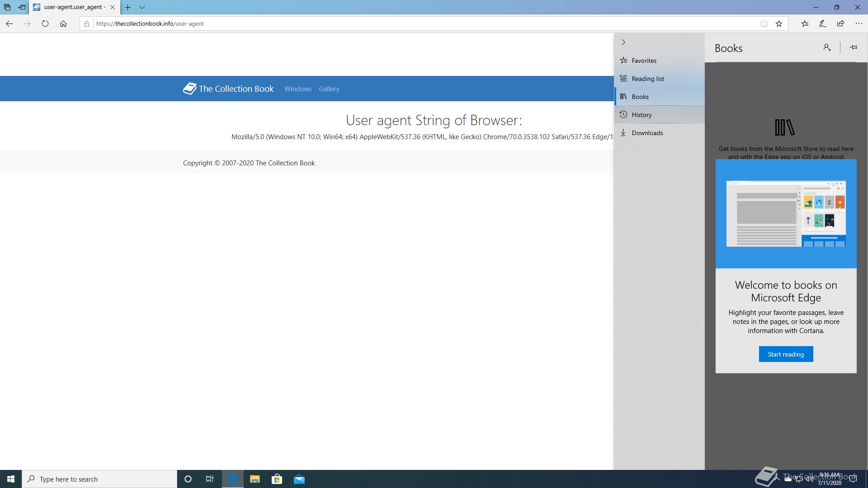Share this page icon
This screenshot has width=868, height=488.
(840, 23)
